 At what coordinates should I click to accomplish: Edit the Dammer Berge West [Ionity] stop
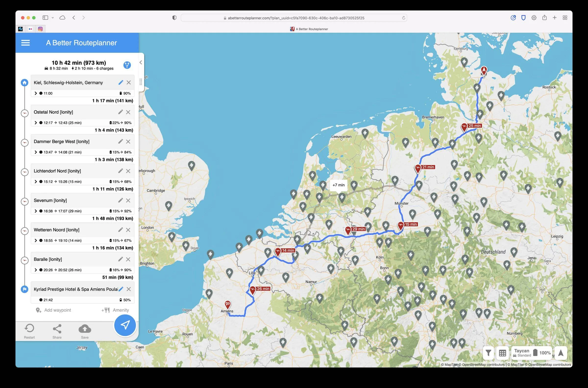(120, 142)
